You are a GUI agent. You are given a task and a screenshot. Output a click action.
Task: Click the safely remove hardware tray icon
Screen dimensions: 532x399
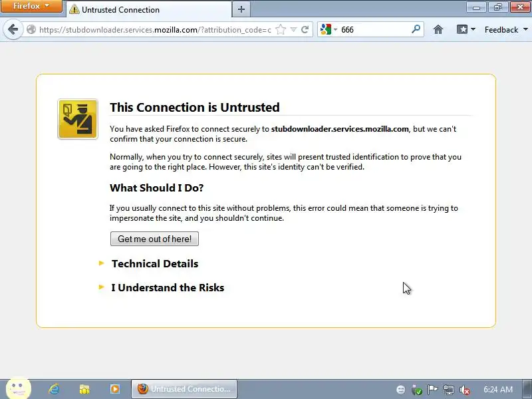tap(416, 390)
